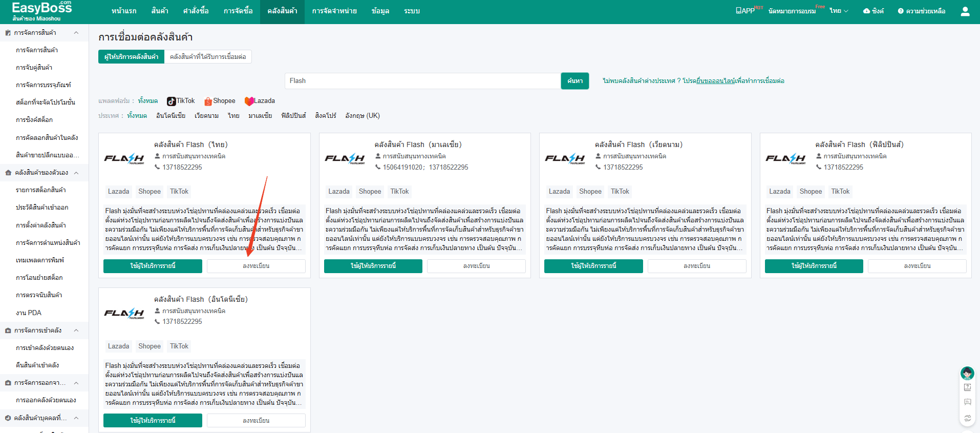The height and width of the screenshot is (433, 980).
Task: Click the การจัดการสินค้า sidebar section icon
Action: pos(8,33)
